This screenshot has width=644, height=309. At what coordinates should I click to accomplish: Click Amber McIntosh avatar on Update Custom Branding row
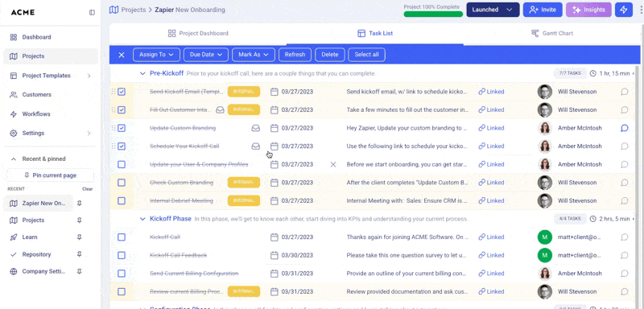[545, 128]
